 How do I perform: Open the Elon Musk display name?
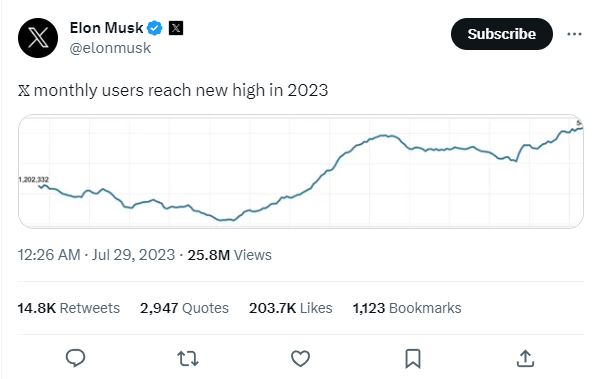106,28
